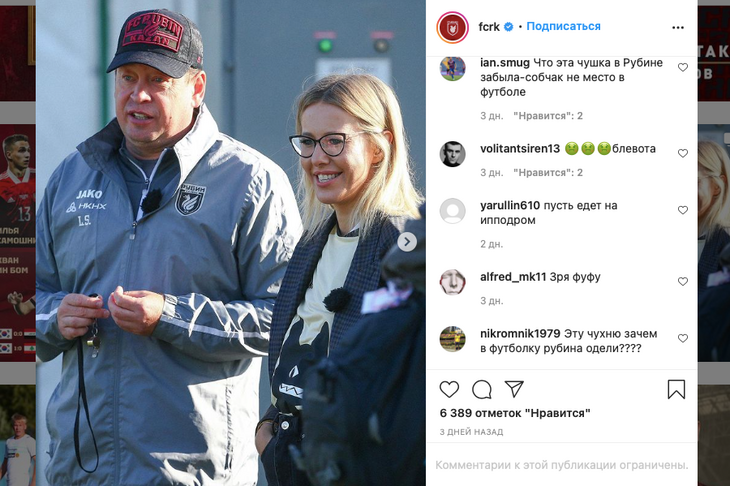Open alfred_mk11's profile avatar
This screenshot has height=486, width=730.
[x=452, y=282]
